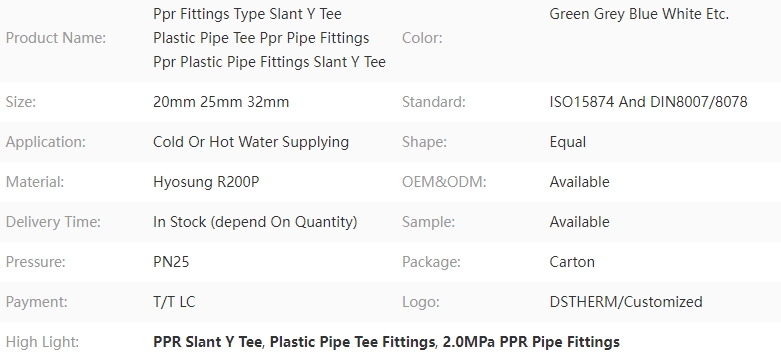Click the PPR Slant Y Tee highlight link
This screenshot has width=781, height=360.
(207, 342)
